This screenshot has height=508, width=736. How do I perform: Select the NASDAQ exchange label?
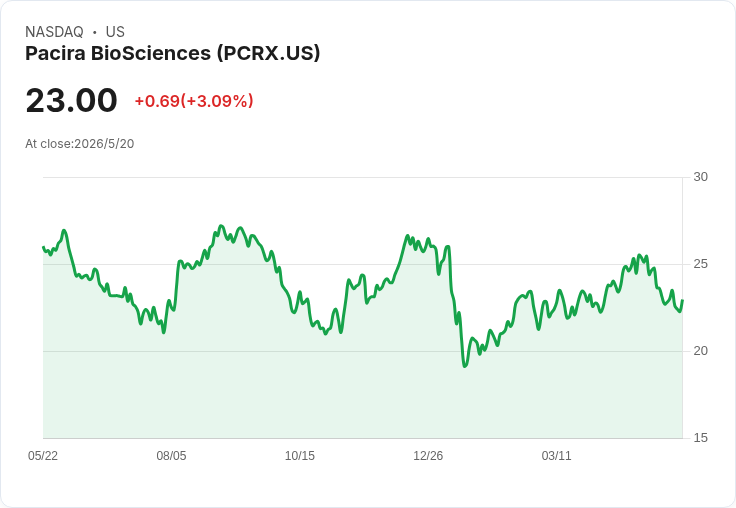54,32
